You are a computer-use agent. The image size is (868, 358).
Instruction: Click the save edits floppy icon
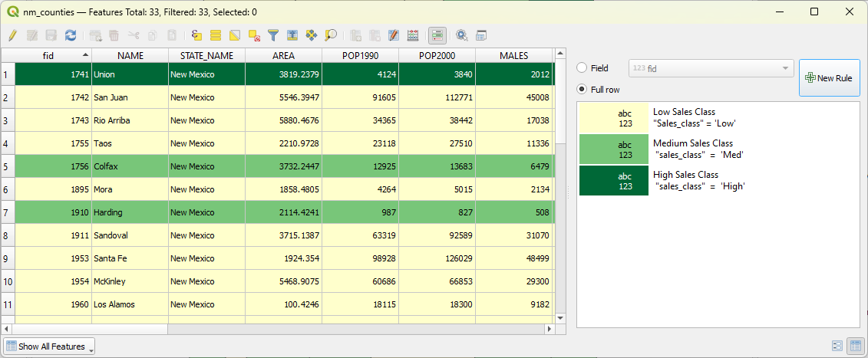pos(51,35)
